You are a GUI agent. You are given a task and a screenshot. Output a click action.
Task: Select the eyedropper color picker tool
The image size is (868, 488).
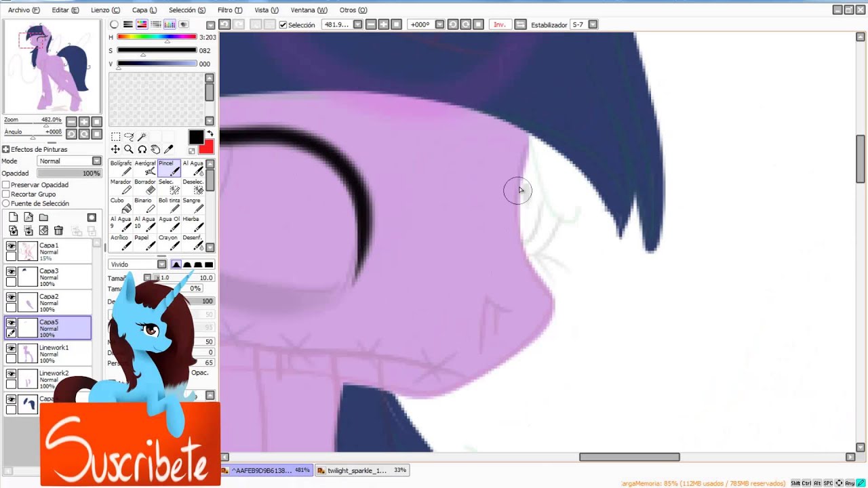pyautogui.click(x=169, y=149)
